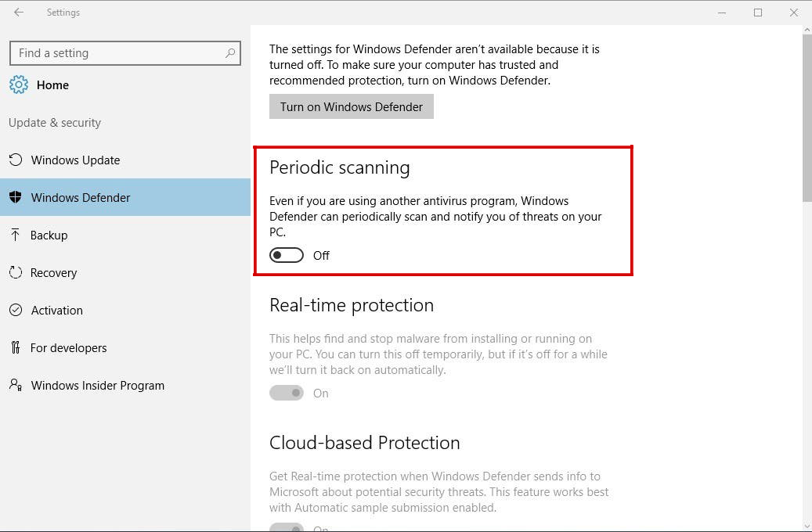The height and width of the screenshot is (532, 812).
Task: Click the Windows Update refresh icon
Action: [x=16, y=160]
